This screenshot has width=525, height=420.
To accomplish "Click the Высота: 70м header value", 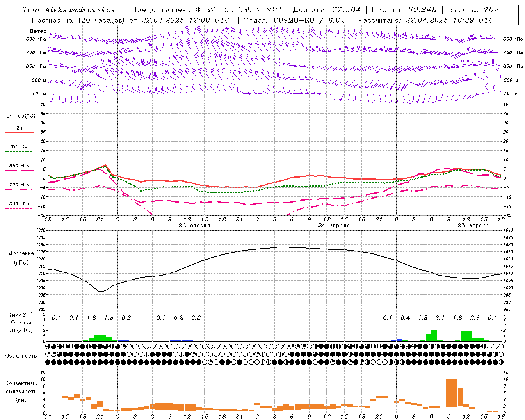I will click(x=473, y=10).
